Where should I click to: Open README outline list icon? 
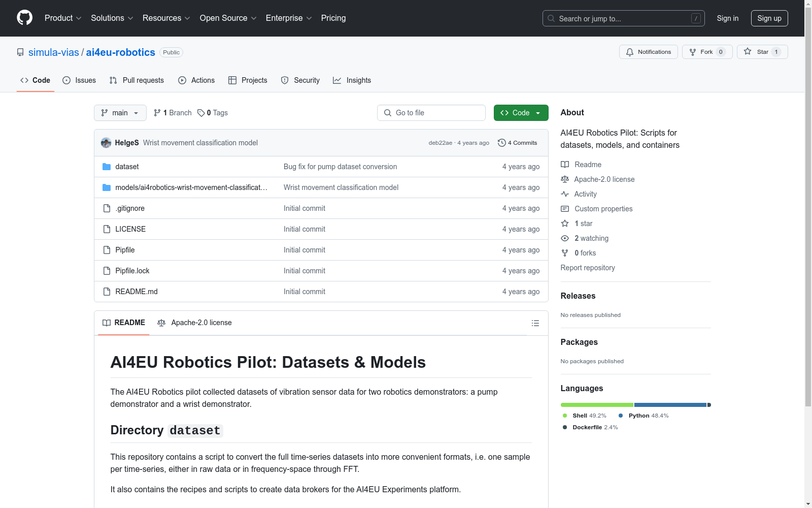[x=535, y=323]
